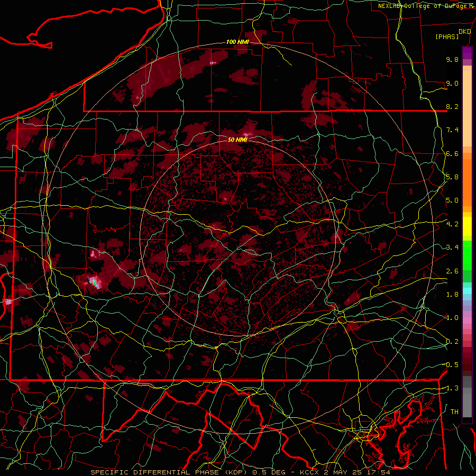Click the 1.8 value on the color scale
The height and width of the screenshot is (476, 476).
click(452, 295)
